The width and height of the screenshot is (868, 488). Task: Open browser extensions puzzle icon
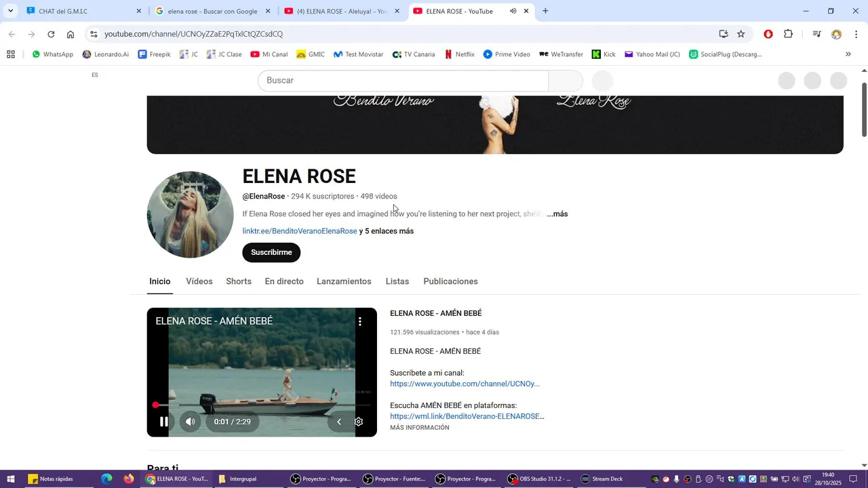(x=788, y=34)
